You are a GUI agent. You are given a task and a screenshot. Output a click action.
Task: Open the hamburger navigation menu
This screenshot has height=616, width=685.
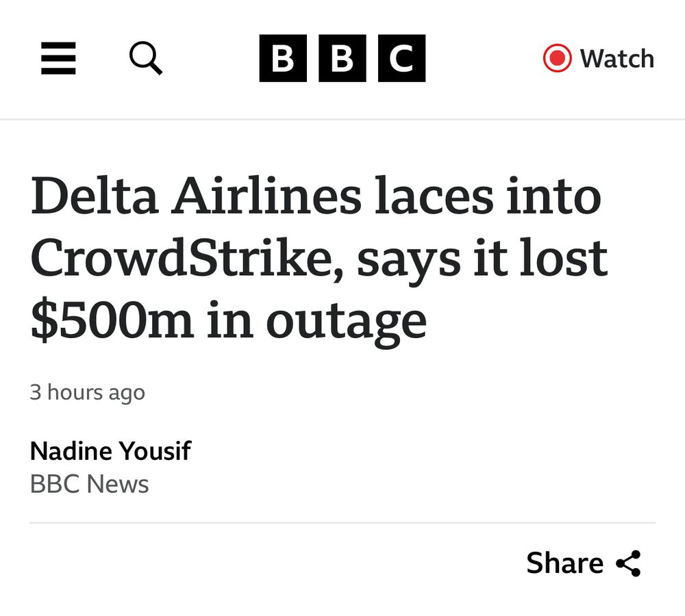pyautogui.click(x=58, y=58)
